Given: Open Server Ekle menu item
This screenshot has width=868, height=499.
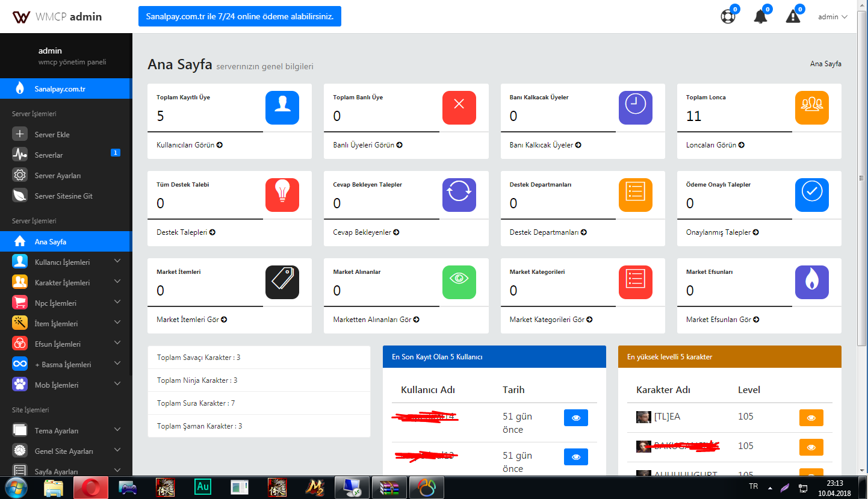Looking at the screenshot, I should coord(65,134).
